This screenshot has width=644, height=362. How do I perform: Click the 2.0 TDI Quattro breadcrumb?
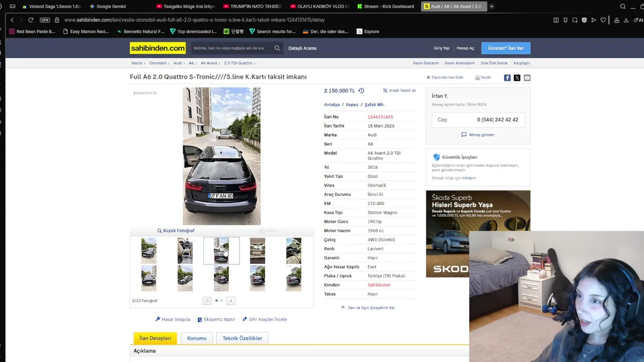[x=238, y=63]
